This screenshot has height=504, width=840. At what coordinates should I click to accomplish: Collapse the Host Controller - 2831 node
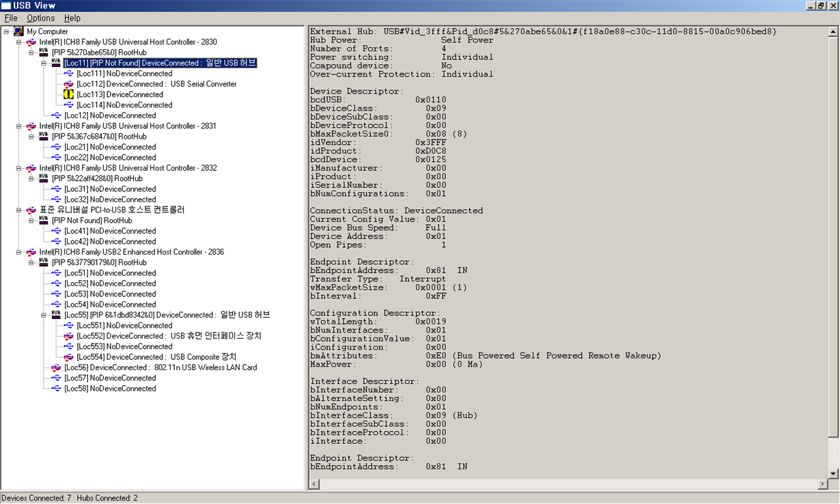click(18, 126)
